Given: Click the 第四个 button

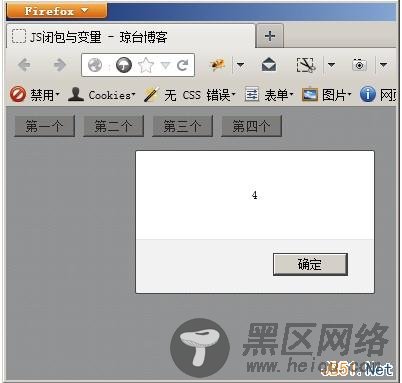Looking at the screenshot, I should point(251,126).
